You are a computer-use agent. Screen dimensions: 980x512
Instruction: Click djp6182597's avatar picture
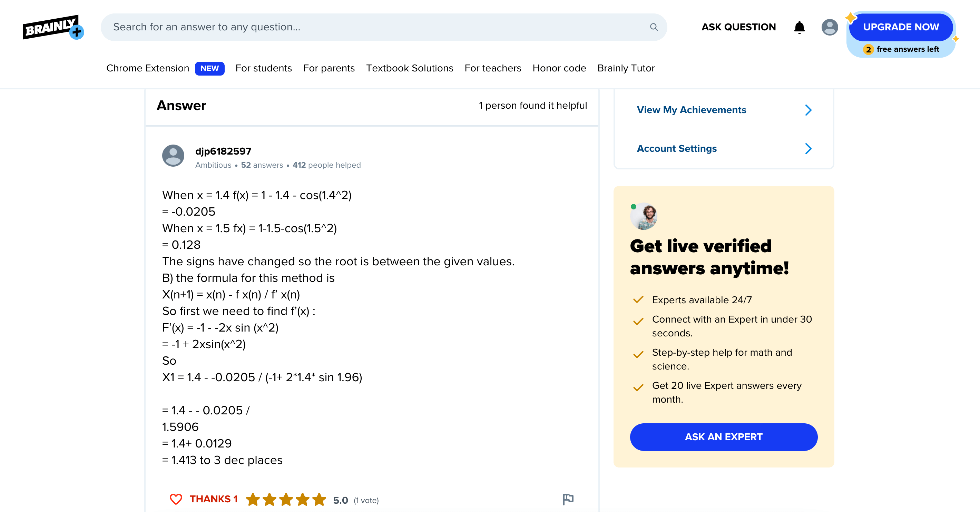pyautogui.click(x=174, y=156)
